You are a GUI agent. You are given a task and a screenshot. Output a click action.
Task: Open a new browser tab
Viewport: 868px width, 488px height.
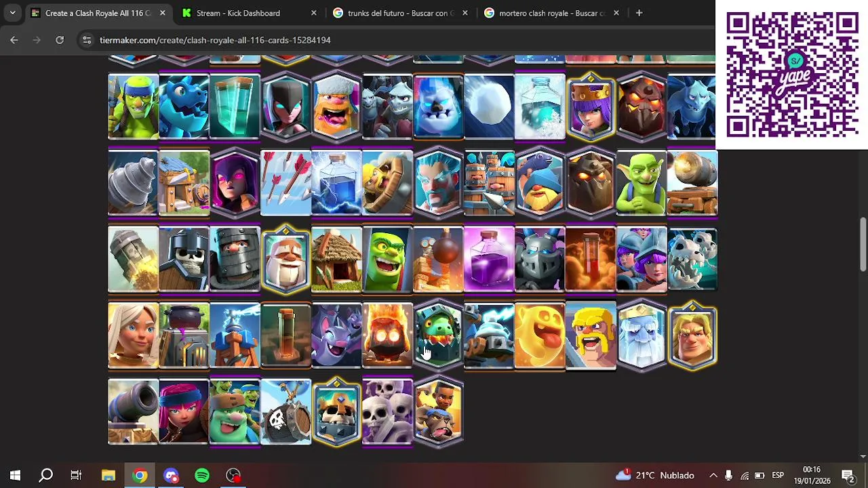tap(639, 13)
